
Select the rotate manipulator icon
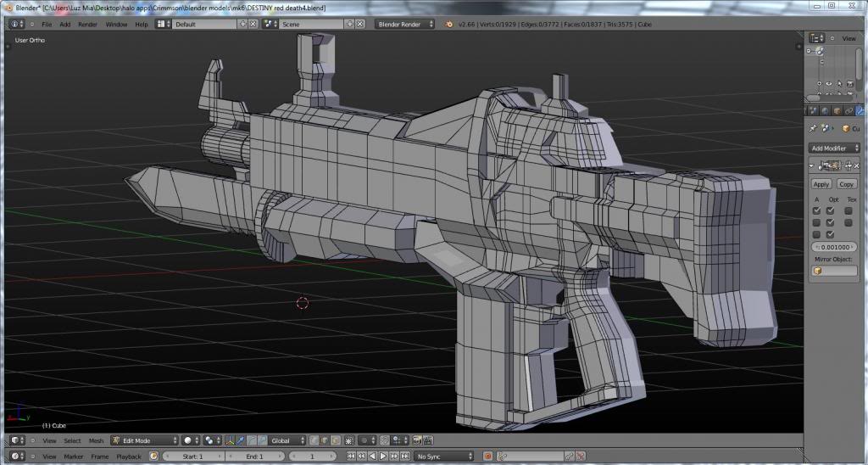tap(251, 440)
